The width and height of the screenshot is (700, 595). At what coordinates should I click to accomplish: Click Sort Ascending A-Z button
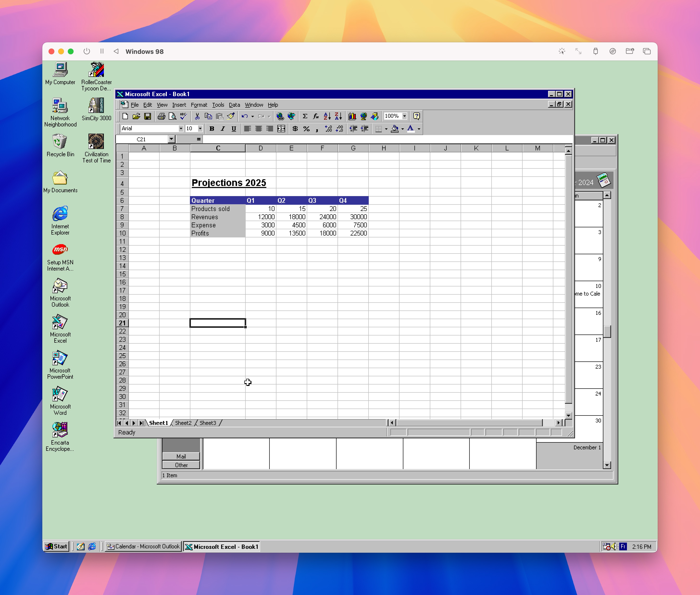pos(327,116)
